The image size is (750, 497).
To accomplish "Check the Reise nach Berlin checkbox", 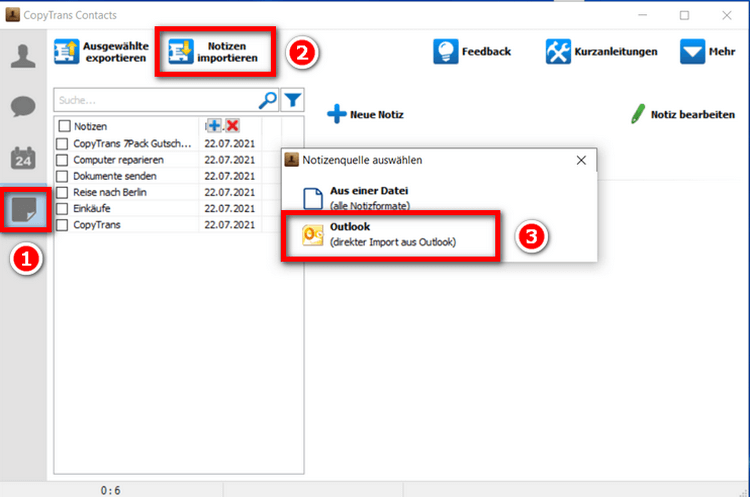I will [x=62, y=192].
